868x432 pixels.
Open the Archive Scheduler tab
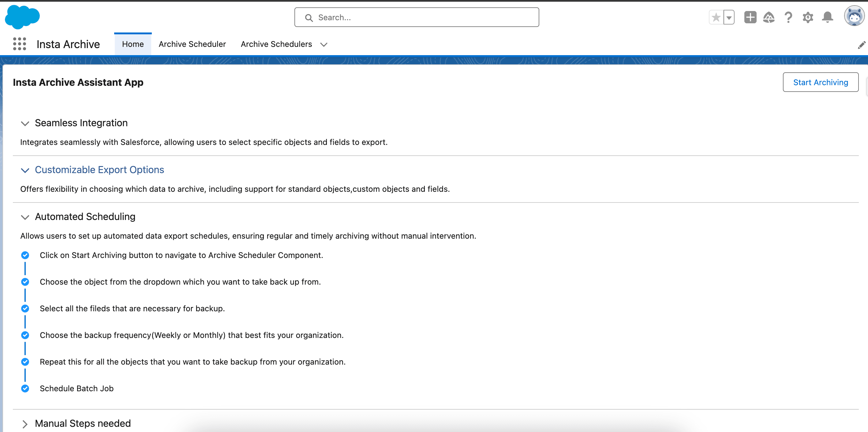point(192,44)
